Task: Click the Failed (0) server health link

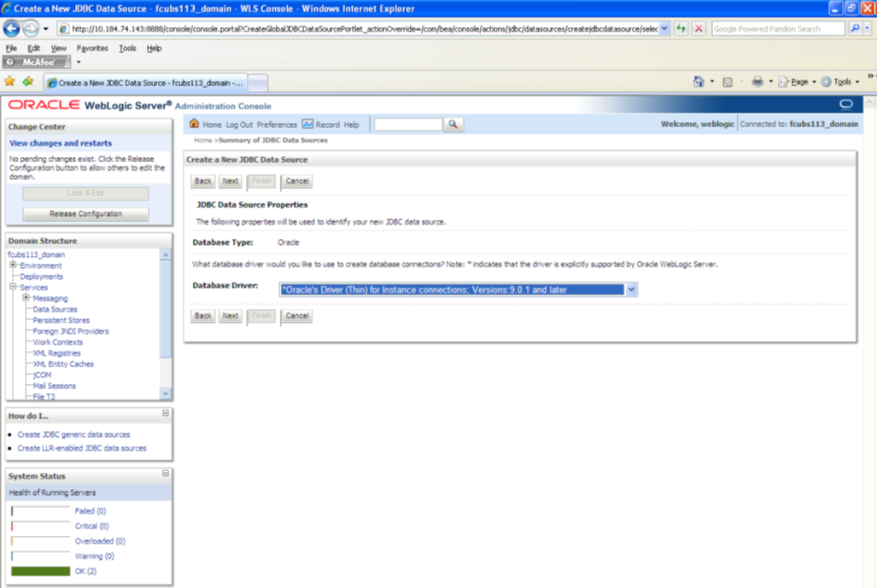Action: click(x=90, y=511)
